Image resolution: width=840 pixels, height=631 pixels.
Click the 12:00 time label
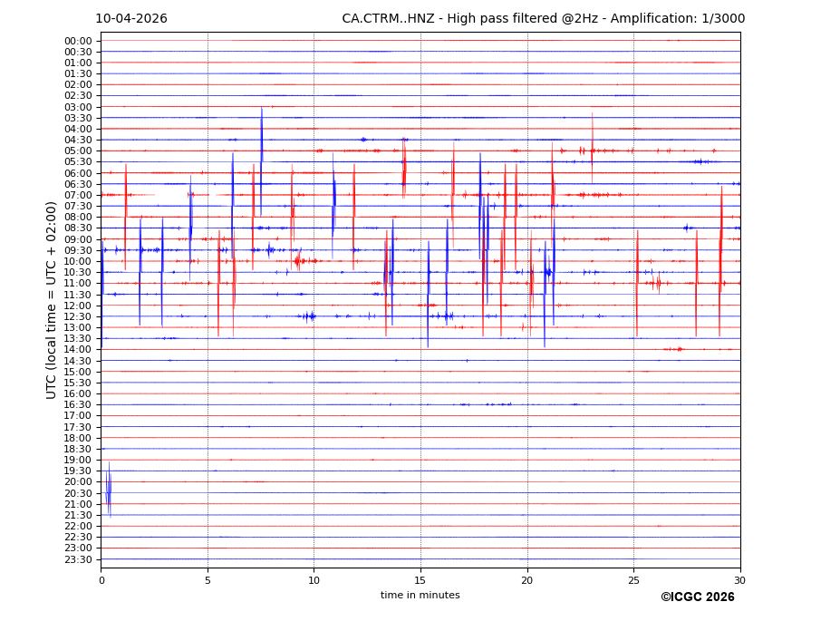pyautogui.click(x=78, y=306)
